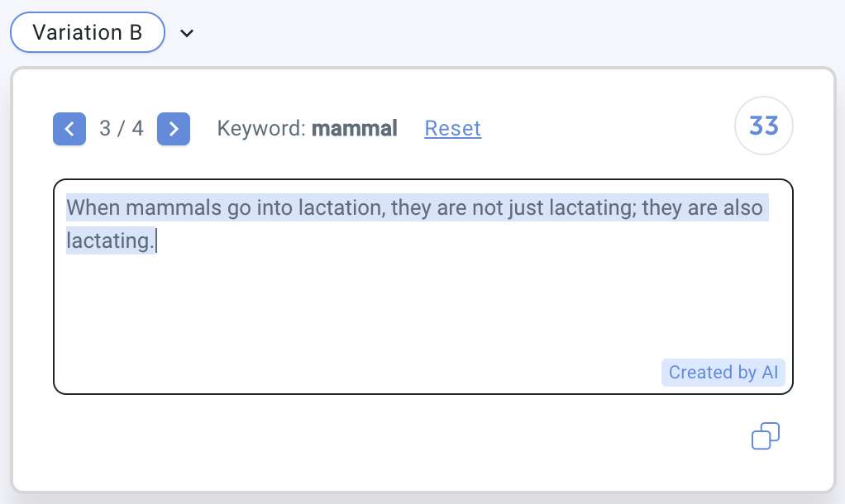Click the word just in the sentence
The width and height of the screenshot is (845, 504).
coord(525,208)
